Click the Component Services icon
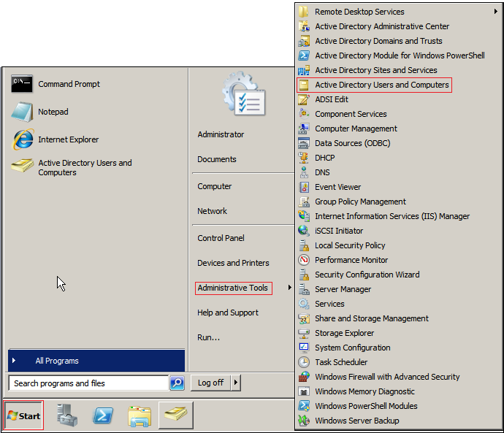 [304, 114]
